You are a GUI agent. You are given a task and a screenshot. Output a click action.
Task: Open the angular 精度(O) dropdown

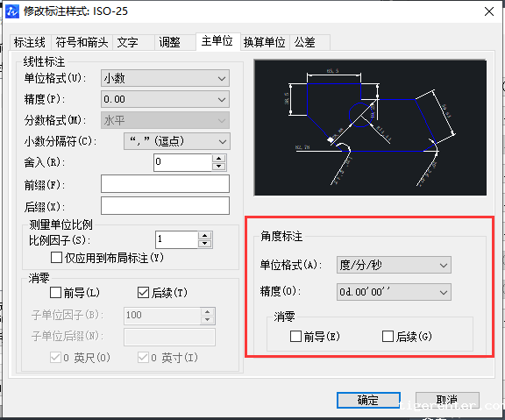(x=394, y=292)
